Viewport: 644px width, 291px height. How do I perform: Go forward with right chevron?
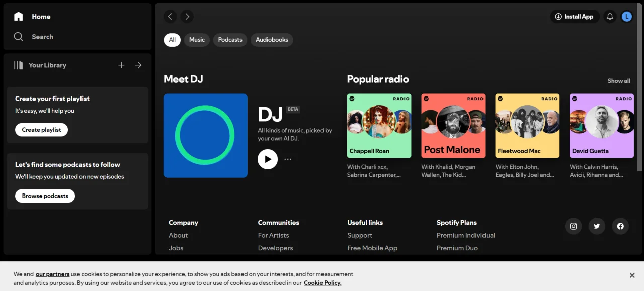tap(187, 17)
